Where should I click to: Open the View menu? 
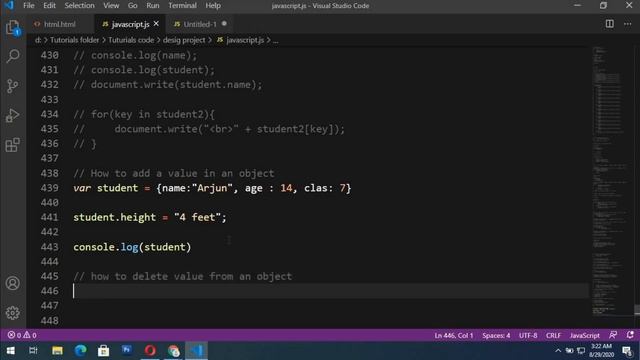(x=111, y=6)
